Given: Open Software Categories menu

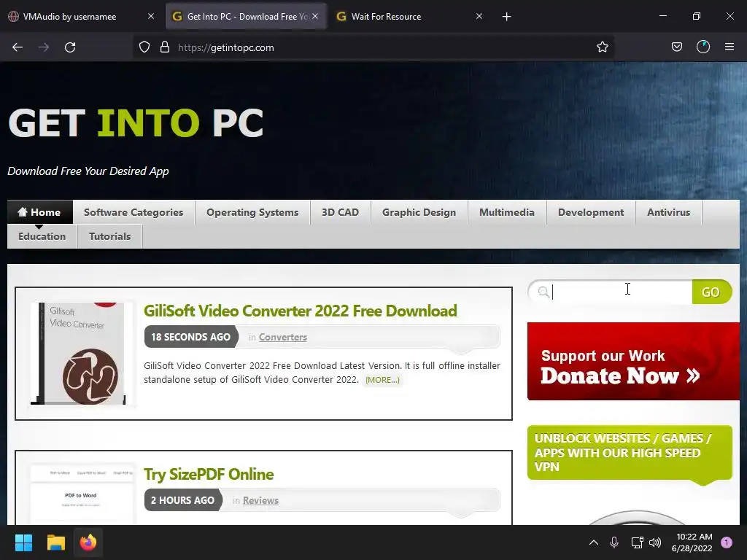Looking at the screenshot, I should tap(133, 212).
